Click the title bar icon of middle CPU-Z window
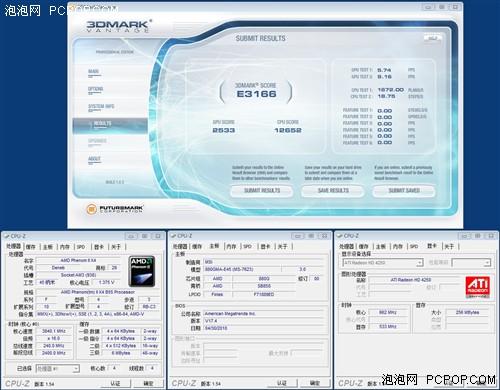 [173, 236]
